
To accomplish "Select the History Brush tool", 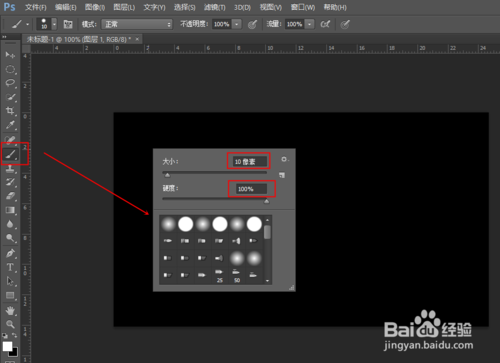I will [10, 182].
